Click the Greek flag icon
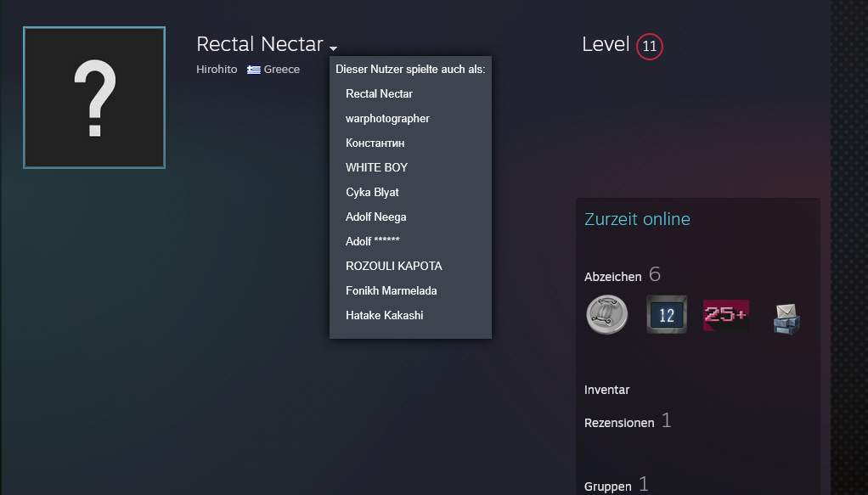This screenshot has height=495, width=868. [254, 70]
